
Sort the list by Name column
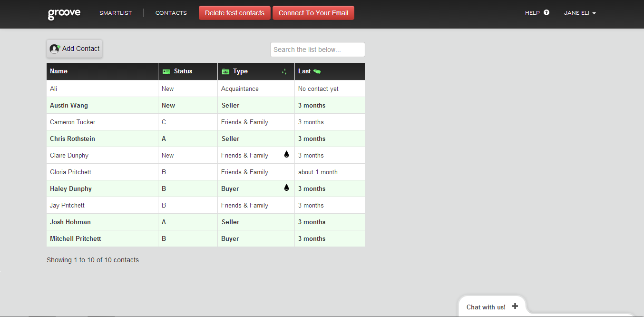[59, 71]
